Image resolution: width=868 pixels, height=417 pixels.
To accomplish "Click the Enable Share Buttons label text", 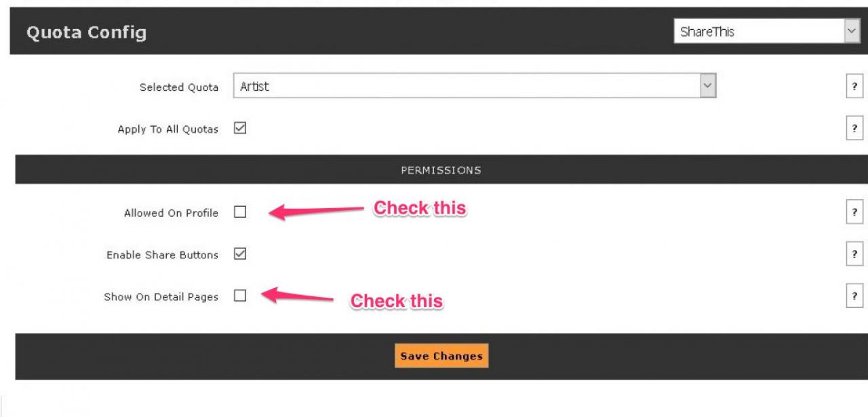I will 162,255.
